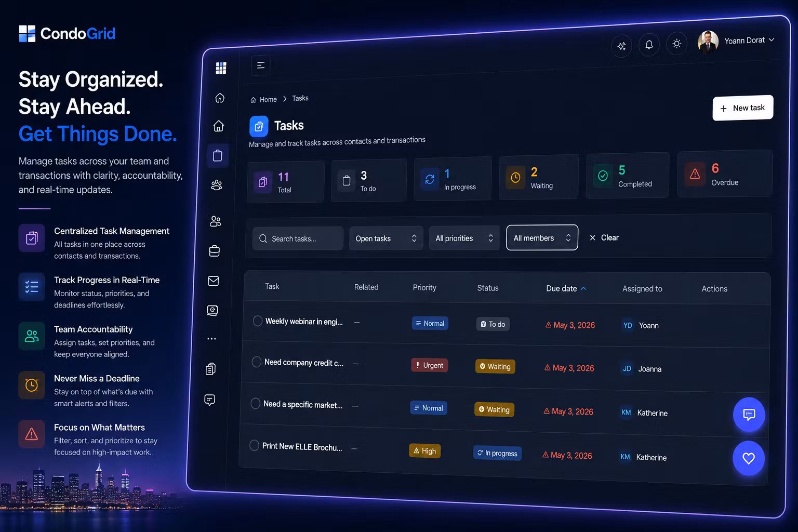Click Yoann Dorat profile avatar
Screen dimensions: 798x532
coord(708,42)
